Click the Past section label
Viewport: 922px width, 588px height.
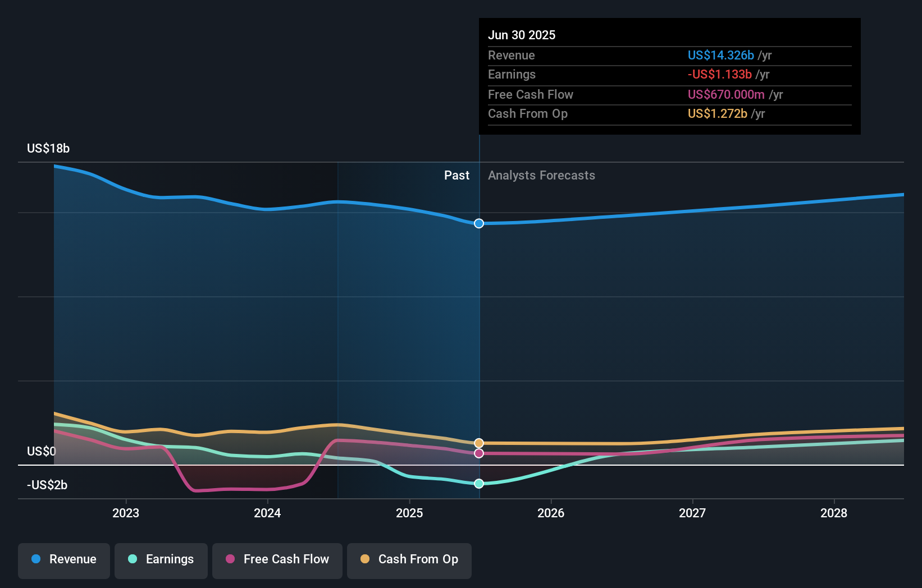pyautogui.click(x=457, y=175)
